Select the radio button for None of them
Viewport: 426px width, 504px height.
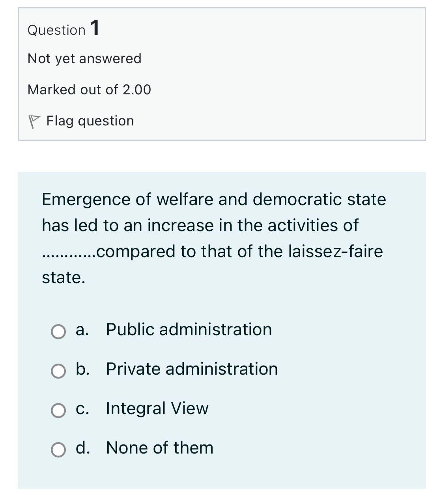coord(58,449)
